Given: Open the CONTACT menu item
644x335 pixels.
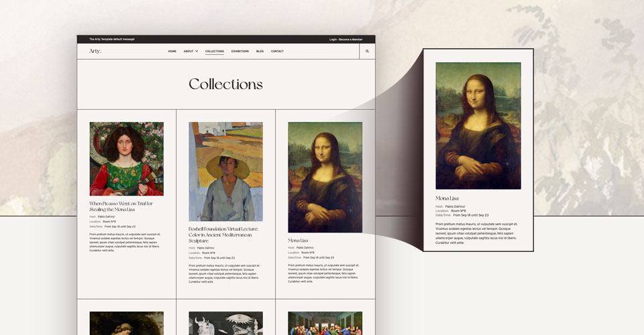Looking at the screenshot, I should pos(277,51).
